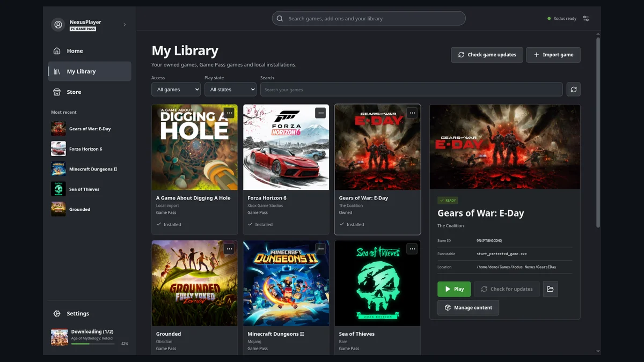Viewport: 644px width, 362px height.
Task: Open the NexusPlayer profile avatar
Action: pos(58,25)
